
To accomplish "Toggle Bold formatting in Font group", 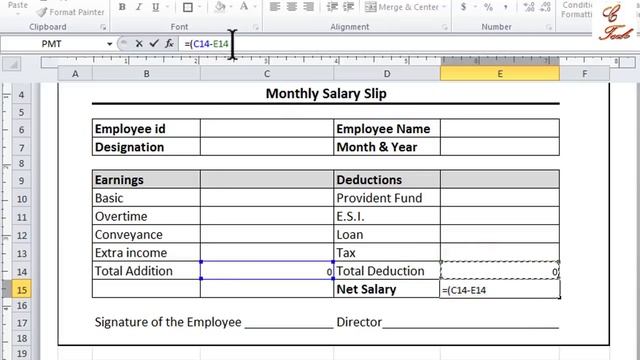I will point(122,7).
